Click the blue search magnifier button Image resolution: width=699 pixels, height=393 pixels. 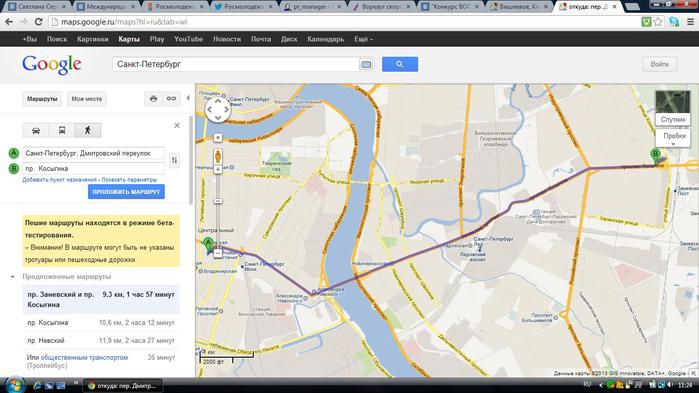400,64
